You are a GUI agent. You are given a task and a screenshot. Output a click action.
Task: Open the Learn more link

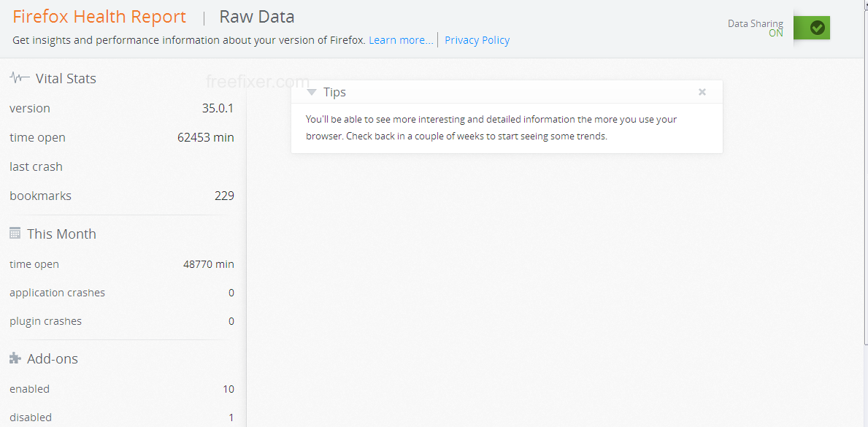pyautogui.click(x=401, y=40)
